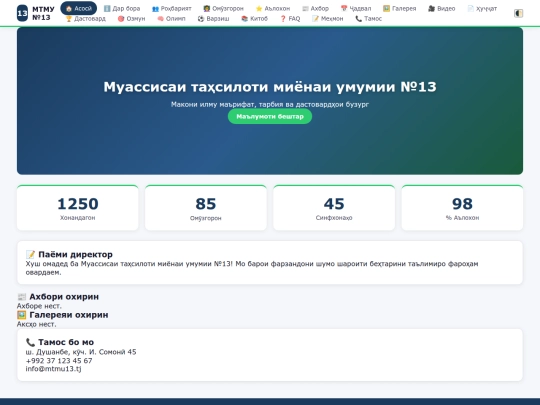Open the Роҳбарият section
Image resolution: width=540 pixels, height=405 pixels.
click(172, 8)
